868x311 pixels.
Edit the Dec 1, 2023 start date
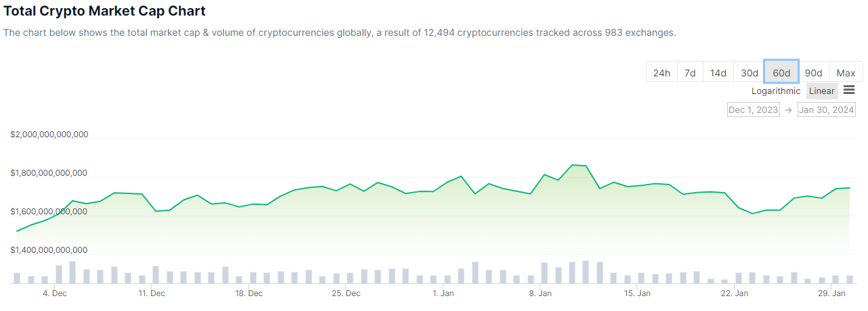pos(753,110)
